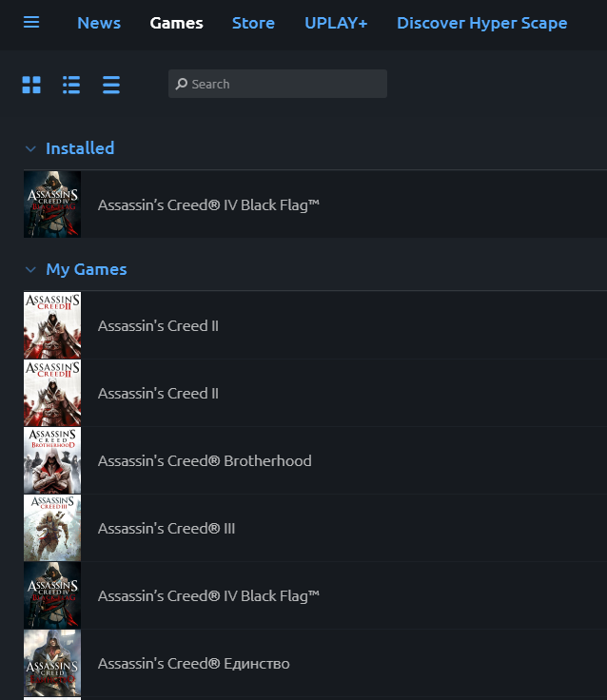Switch to compact list view icon
The width and height of the screenshot is (607, 700).
[x=111, y=85]
